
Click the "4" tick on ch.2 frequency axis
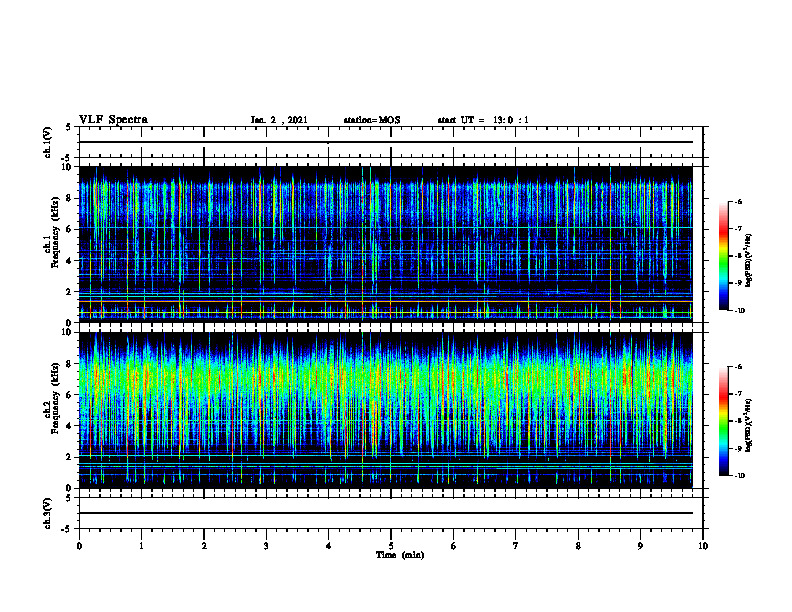click(x=70, y=426)
